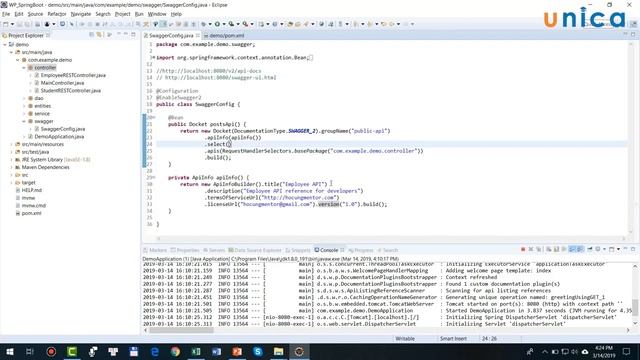Expand the service package node

pos(24,114)
